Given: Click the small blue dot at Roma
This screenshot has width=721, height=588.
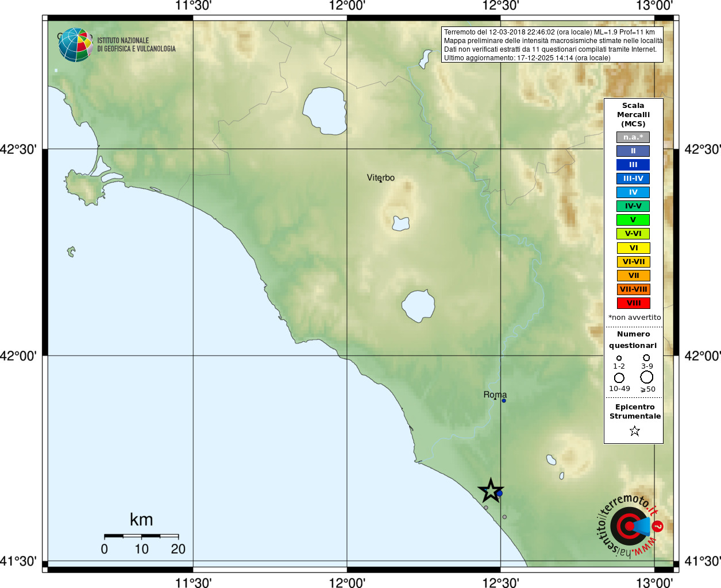Looking at the screenshot, I should click(504, 400).
